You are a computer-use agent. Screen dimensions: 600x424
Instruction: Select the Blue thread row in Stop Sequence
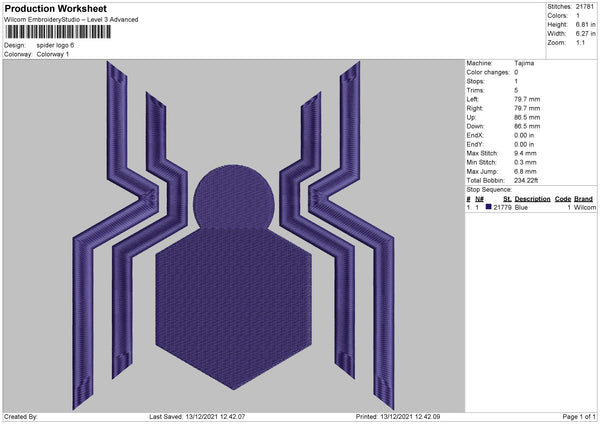tap(530, 207)
